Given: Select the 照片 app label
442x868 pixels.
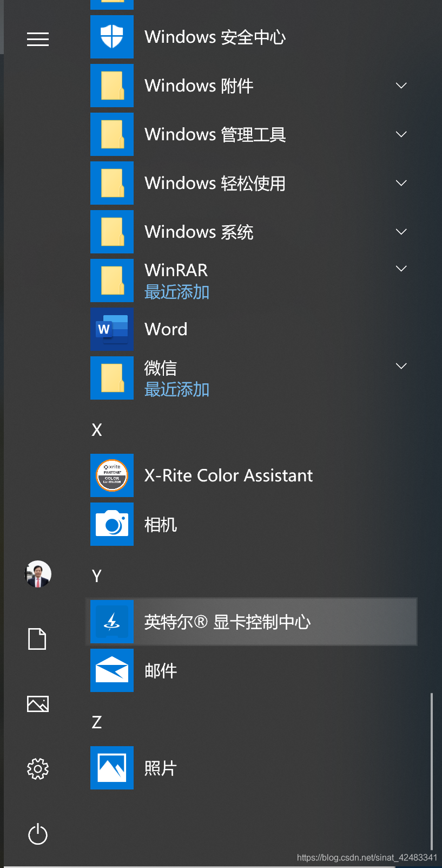Looking at the screenshot, I should [161, 768].
